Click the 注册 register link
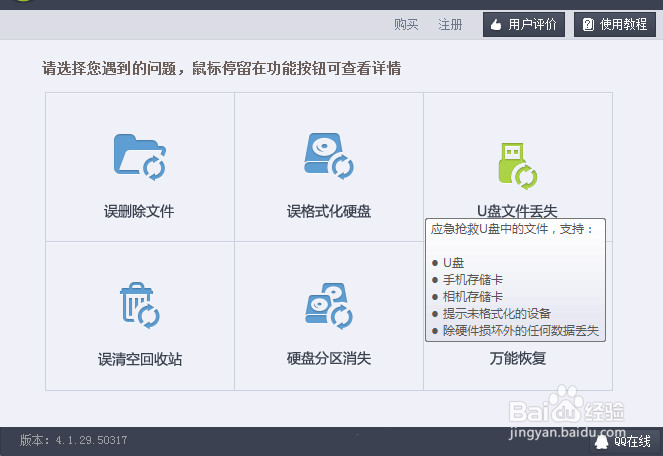This screenshot has width=663, height=456. pos(450,25)
